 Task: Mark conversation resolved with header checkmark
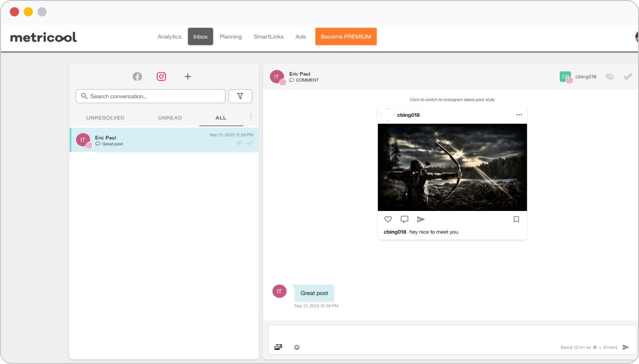pos(628,77)
